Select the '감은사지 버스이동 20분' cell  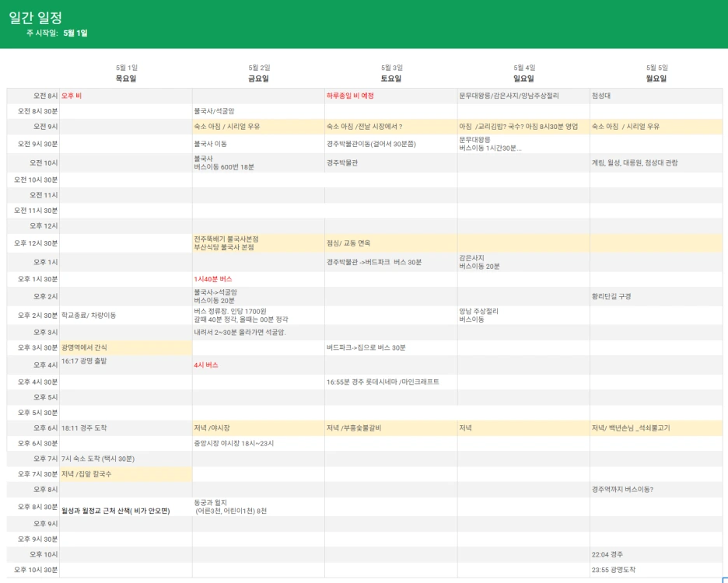click(x=523, y=262)
